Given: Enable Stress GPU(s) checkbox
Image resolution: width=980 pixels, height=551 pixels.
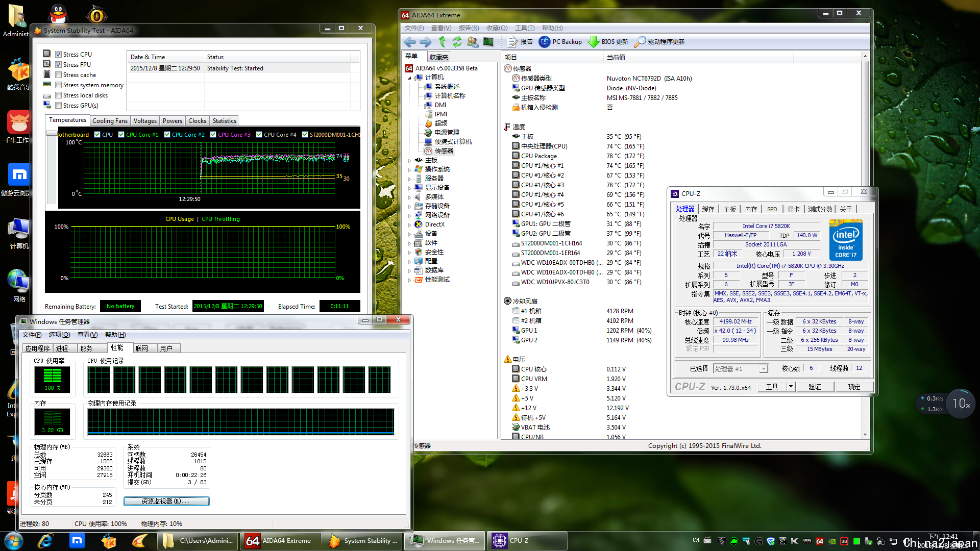Looking at the screenshot, I should pos(59,106).
